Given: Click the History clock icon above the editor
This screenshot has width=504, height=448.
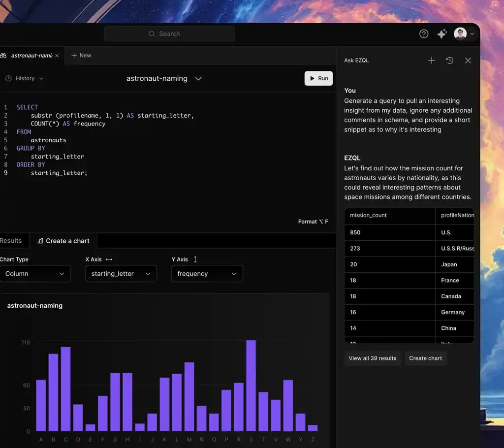Looking at the screenshot, I should point(8,78).
